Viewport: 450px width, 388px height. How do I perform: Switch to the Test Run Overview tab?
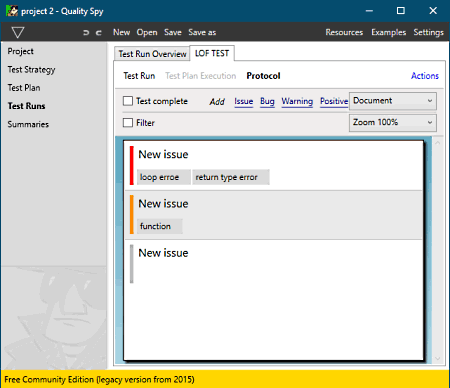[152, 54]
